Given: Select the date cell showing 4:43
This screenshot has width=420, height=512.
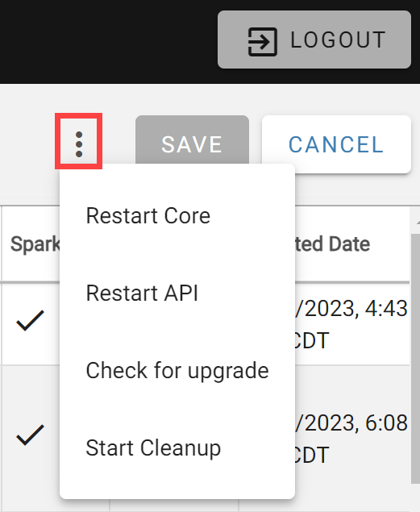Looking at the screenshot, I should coord(351,324).
